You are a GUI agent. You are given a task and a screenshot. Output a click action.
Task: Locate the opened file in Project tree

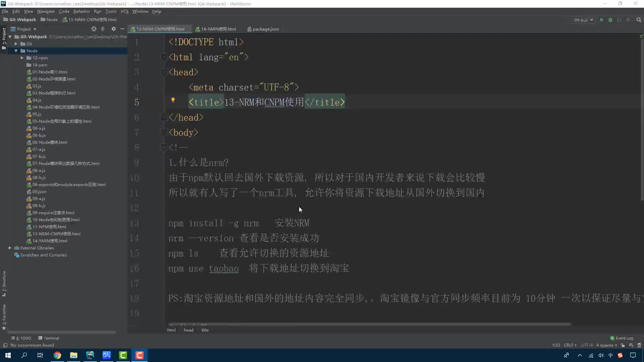click(94, 29)
